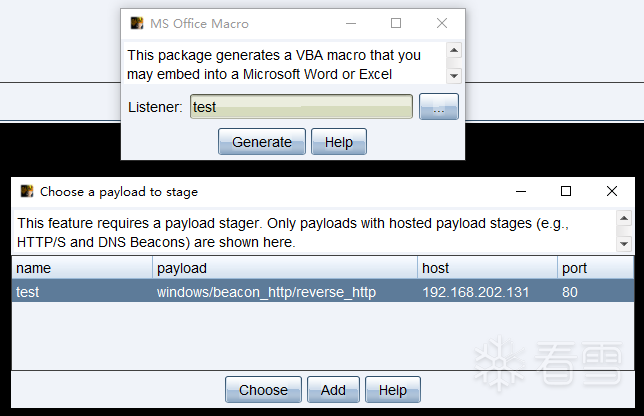Open Help in payload chooser dialog
The width and height of the screenshot is (644, 416).
[393, 389]
